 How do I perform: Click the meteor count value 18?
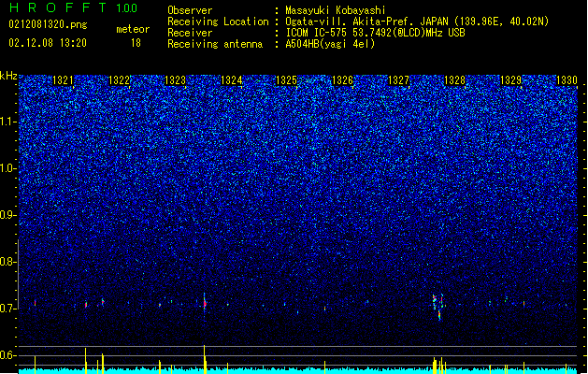136,43
